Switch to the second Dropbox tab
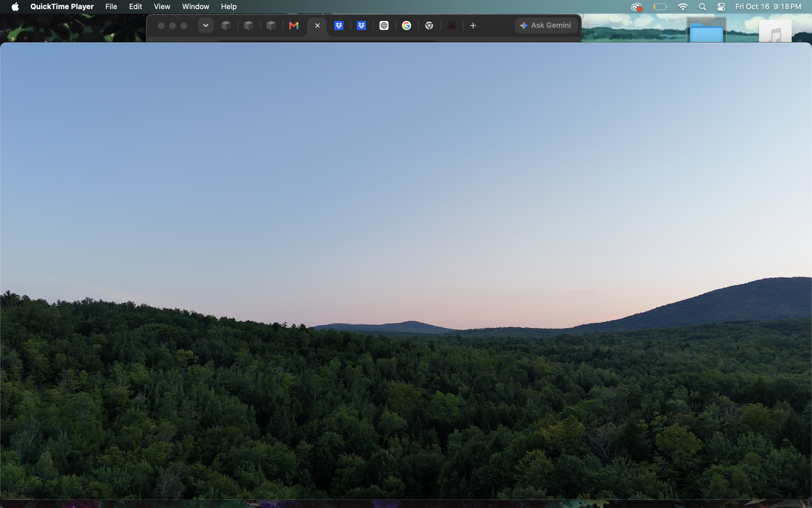Screen dimensions: 812x508 (x=362, y=26)
